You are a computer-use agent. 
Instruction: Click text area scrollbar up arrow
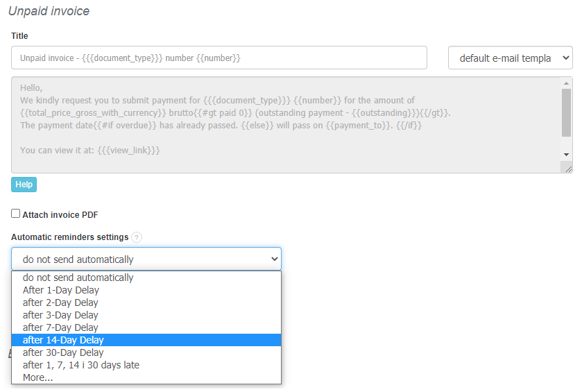[x=567, y=83]
